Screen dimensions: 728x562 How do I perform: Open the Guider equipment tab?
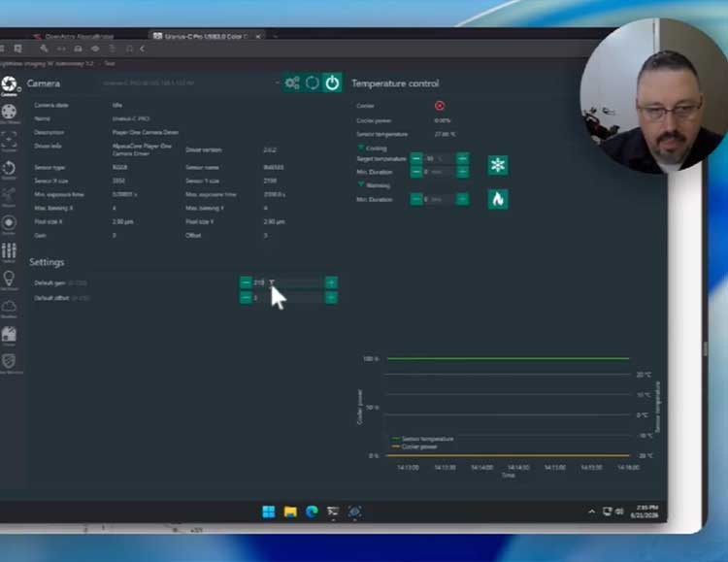(x=9, y=224)
